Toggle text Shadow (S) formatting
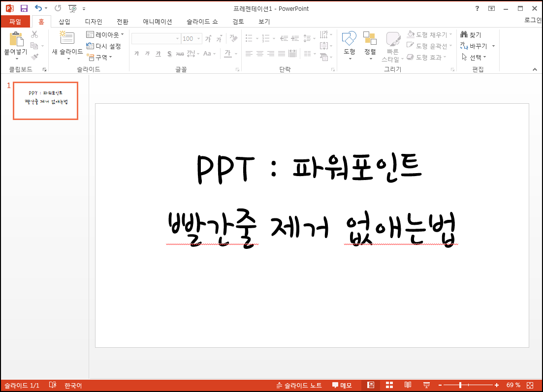 coord(169,54)
